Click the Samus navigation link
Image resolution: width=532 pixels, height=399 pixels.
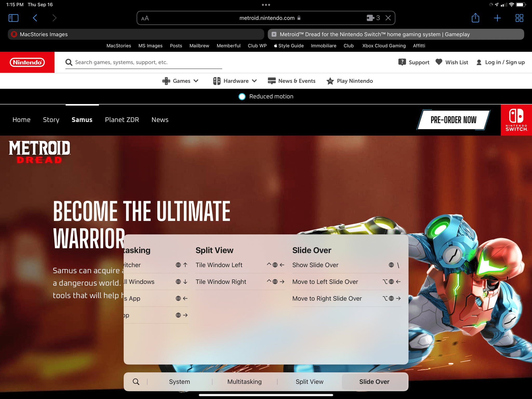(x=82, y=120)
